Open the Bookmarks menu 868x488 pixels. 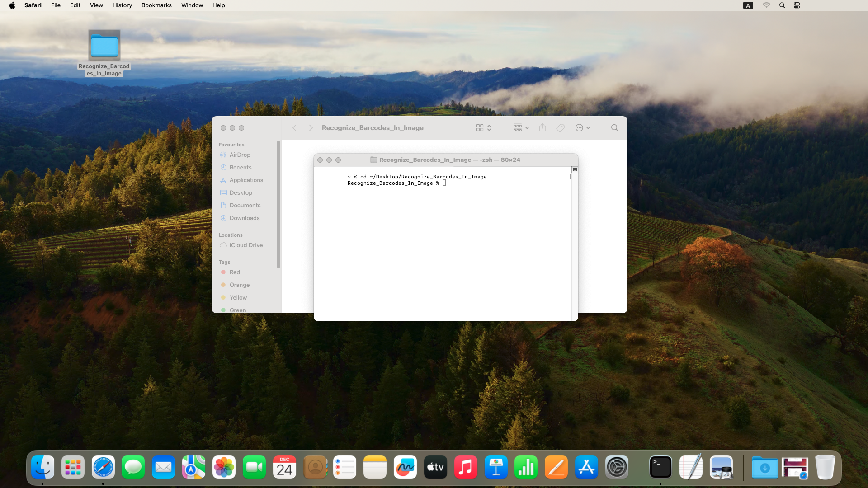click(156, 5)
